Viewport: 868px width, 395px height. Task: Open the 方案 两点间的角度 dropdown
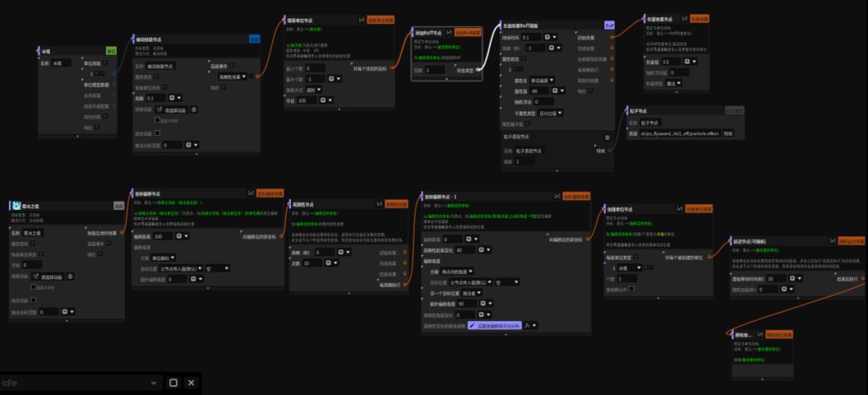(457, 272)
